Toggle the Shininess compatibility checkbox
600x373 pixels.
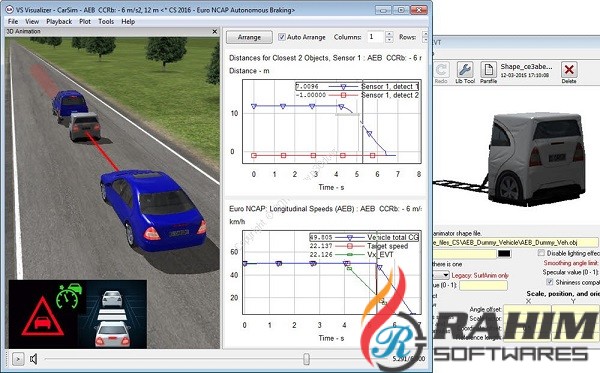click(550, 282)
